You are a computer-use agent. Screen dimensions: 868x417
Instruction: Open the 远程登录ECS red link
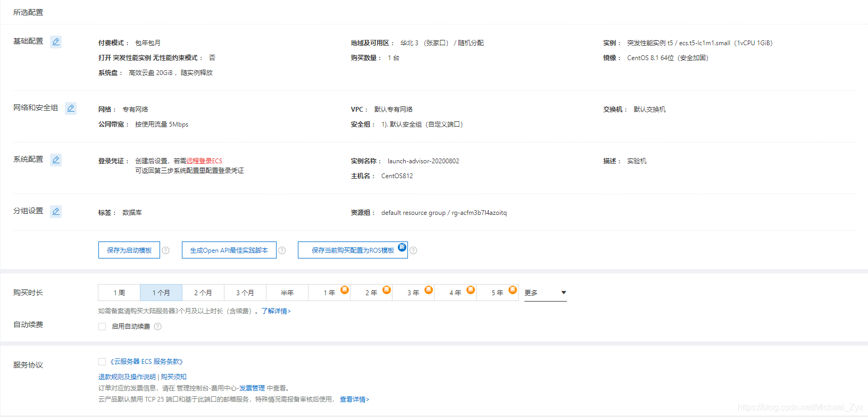click(x=204, y=161)
